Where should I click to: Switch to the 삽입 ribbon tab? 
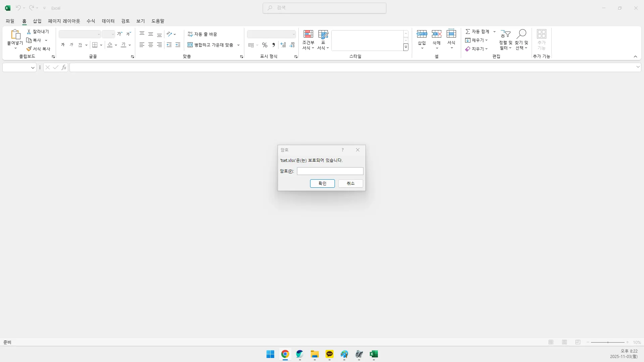click(37, 21)
